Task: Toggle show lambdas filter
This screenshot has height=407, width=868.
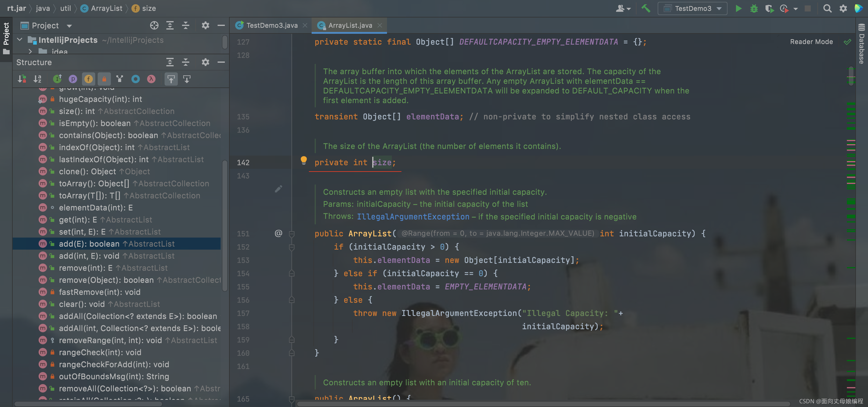Action: (x=151, y=79)
